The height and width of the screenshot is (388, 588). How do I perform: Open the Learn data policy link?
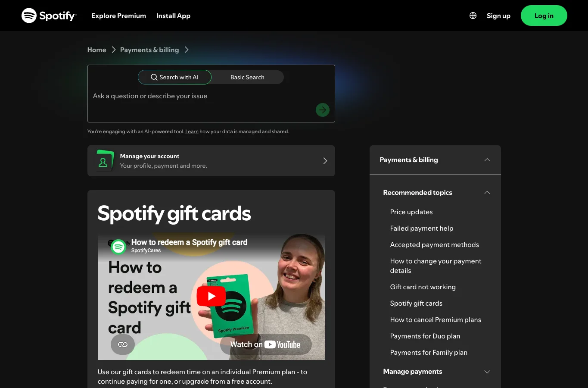point(192,131)
